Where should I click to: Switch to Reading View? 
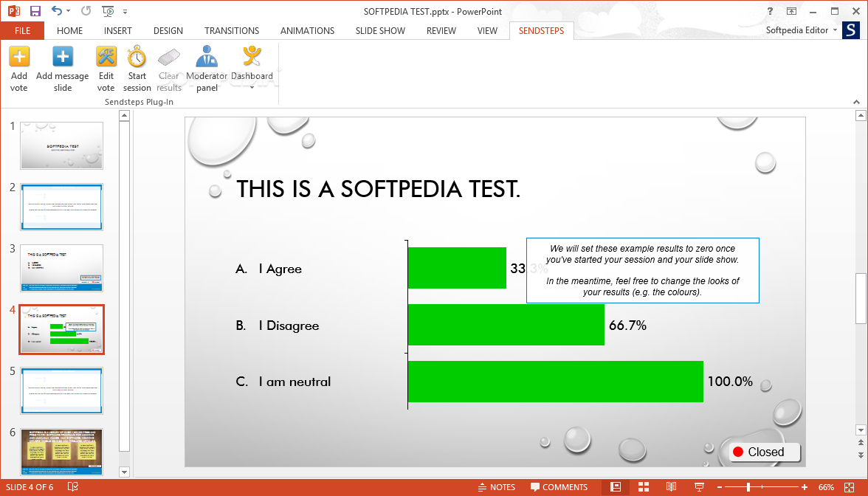(671, 486)
